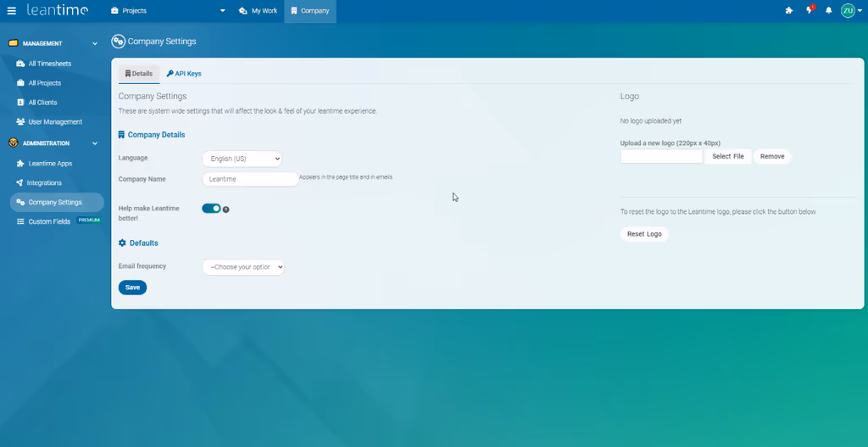Click the Company Settings gears icon in sidebar

pos(20,202)
